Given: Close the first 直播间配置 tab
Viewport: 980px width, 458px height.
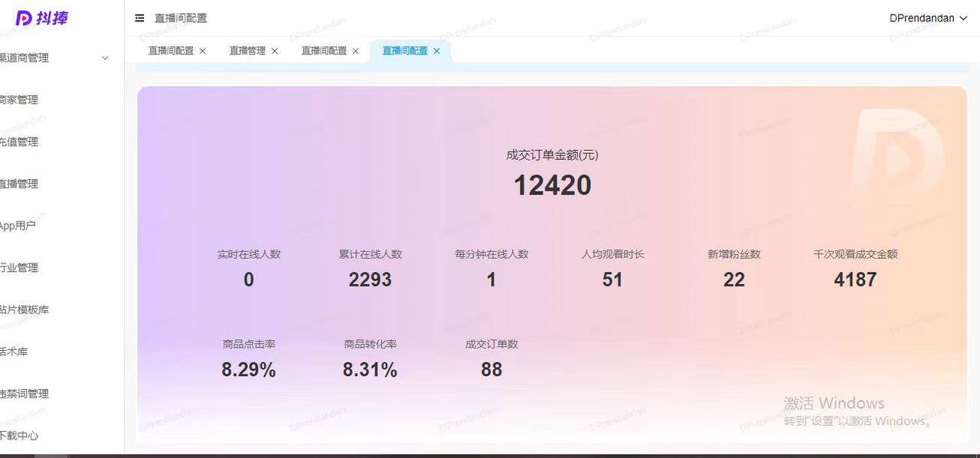Looking at the screenshot, I should 202,51.
